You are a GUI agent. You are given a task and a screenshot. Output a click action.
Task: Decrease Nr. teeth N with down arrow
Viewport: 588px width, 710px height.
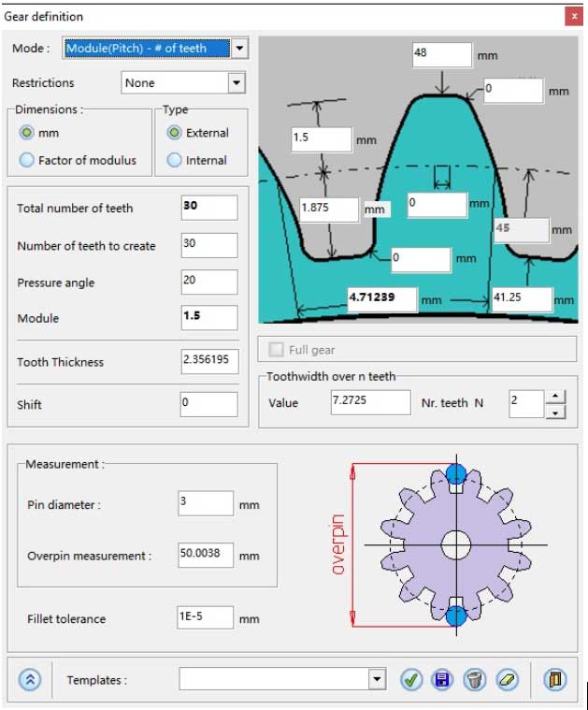tap(554, 412)
